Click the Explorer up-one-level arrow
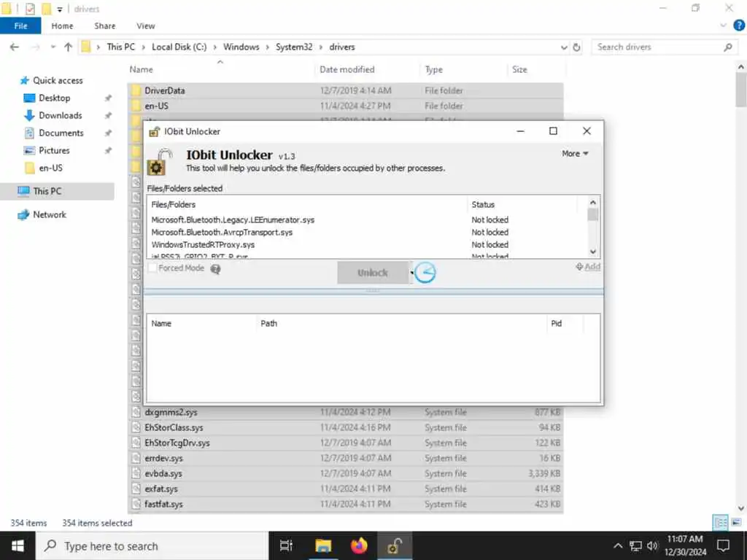Screen dimensions: 747x560 tap(68, 47)
